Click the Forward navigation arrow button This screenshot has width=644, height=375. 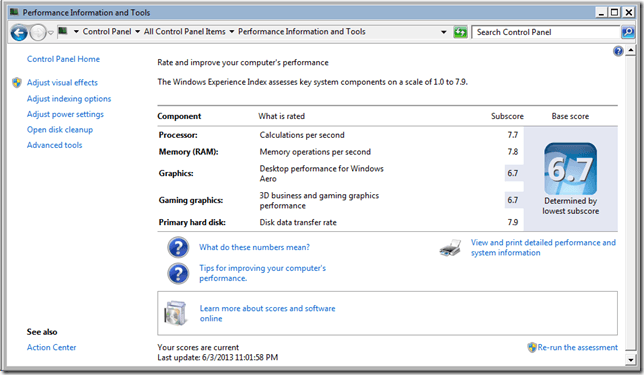38,32
